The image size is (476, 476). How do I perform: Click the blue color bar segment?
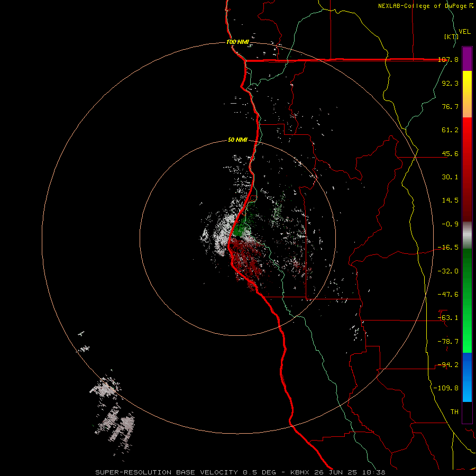467,377
